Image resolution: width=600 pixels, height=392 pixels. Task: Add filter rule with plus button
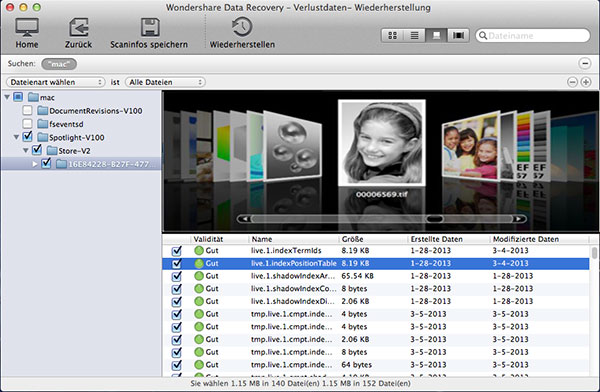586,82
